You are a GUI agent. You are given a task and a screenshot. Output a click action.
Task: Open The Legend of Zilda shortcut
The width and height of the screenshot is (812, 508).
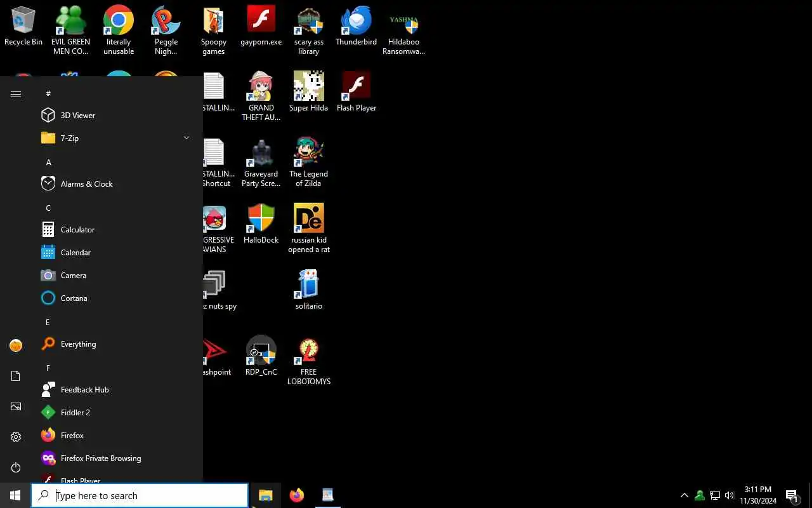(x=309, y=163)
